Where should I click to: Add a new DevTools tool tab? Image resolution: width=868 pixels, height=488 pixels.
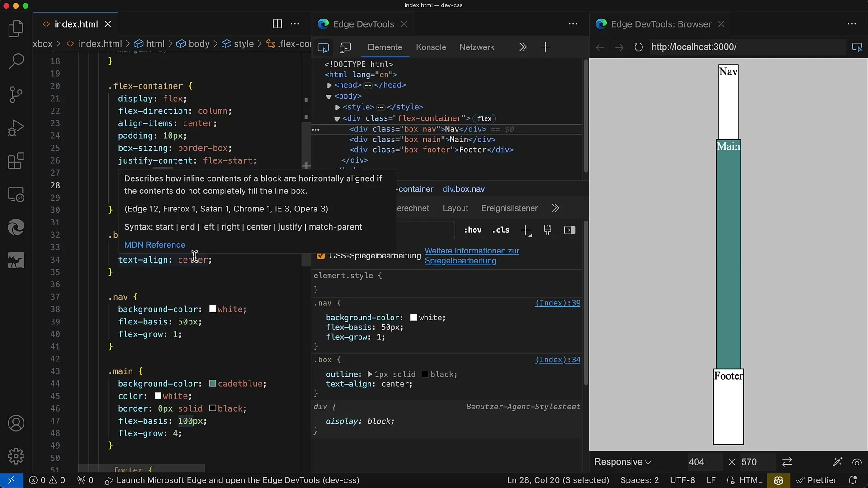(545, 47)
